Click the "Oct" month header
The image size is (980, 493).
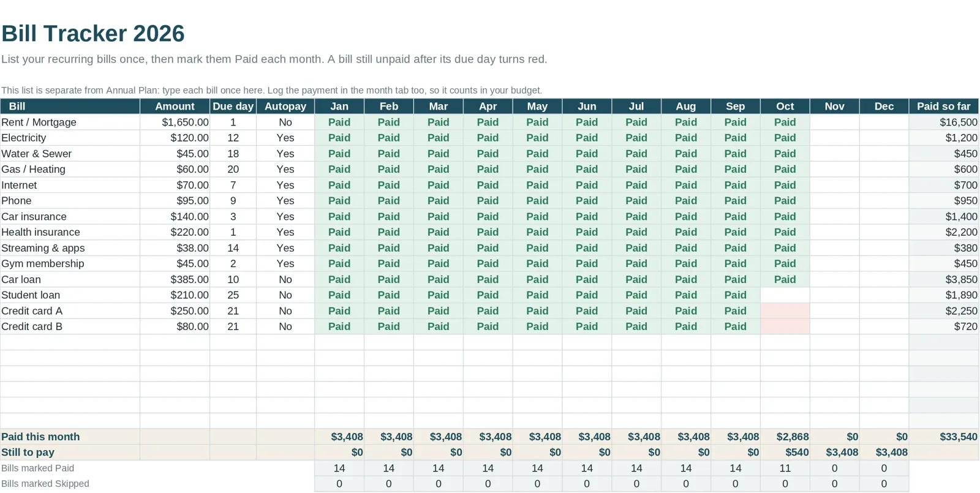(785, 107)
